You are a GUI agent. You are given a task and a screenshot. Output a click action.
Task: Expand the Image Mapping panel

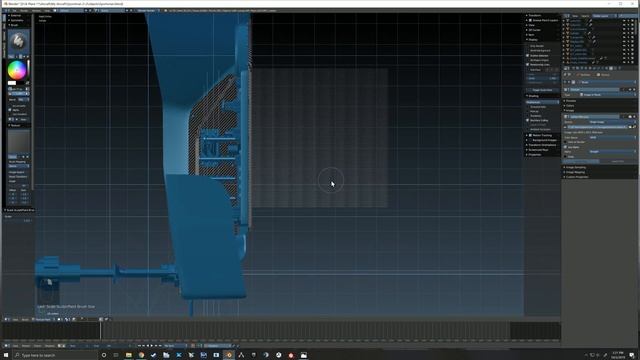(x=575, y=172)
